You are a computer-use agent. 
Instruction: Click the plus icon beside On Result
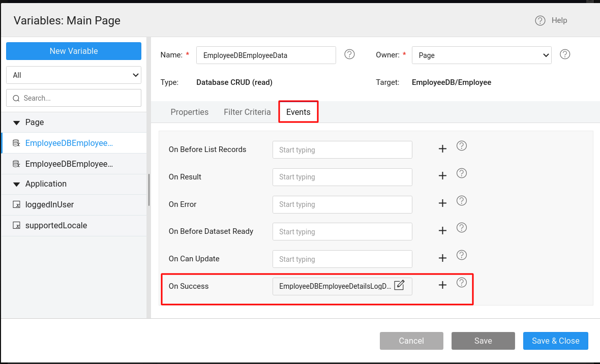click(x=442, y=176)
